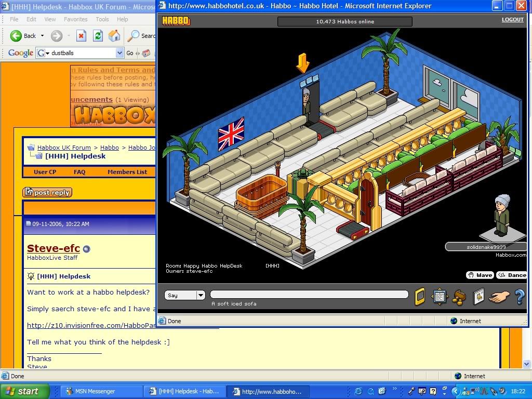Open the Favorites menu
Viewport: 532px width, 399px height.
point(75,19)
